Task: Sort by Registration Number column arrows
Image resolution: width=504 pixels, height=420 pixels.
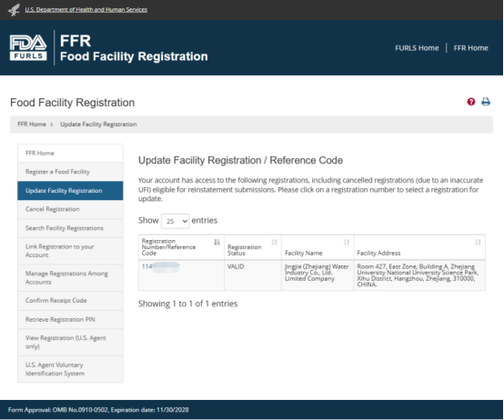Action: coord(217,242)
